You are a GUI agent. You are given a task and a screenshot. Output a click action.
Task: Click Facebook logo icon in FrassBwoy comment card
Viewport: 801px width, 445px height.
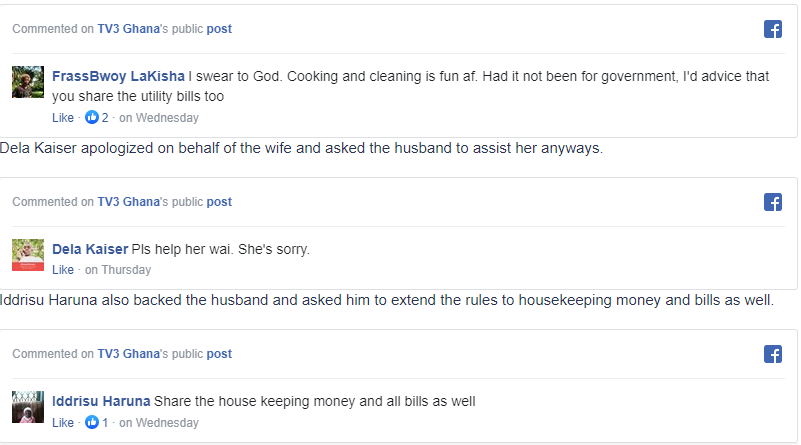(x=772, y=30)
